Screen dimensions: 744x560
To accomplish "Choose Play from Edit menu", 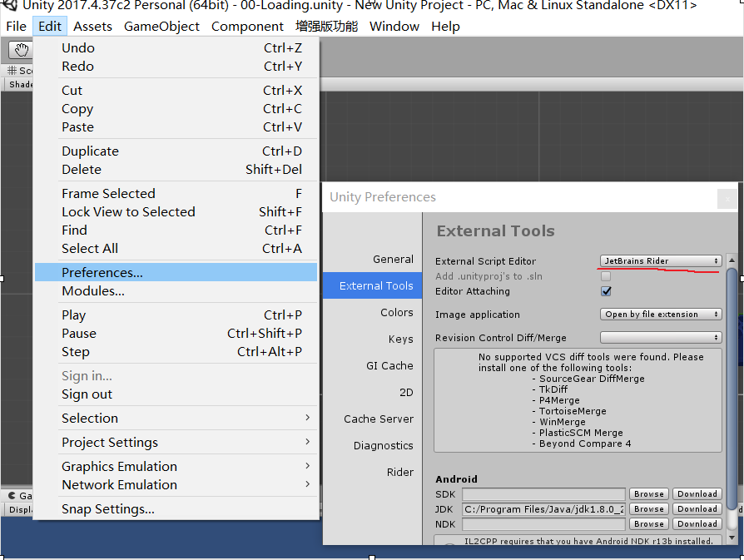I will point(176,315).
